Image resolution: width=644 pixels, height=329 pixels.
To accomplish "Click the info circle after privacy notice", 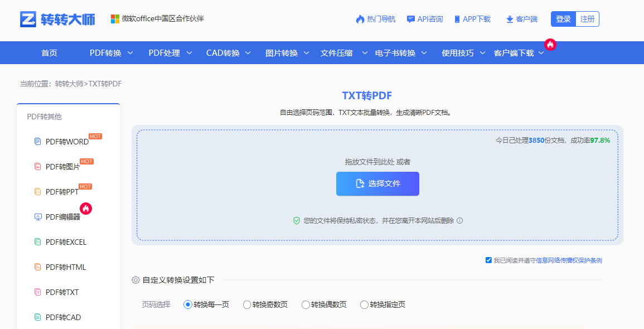I will point(459,221).
